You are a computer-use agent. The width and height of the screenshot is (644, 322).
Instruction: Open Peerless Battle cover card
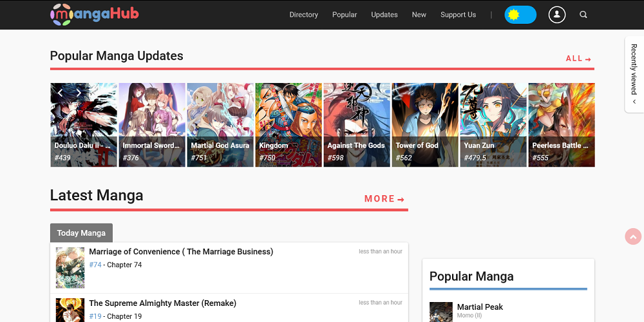click(x=562, y=125)
